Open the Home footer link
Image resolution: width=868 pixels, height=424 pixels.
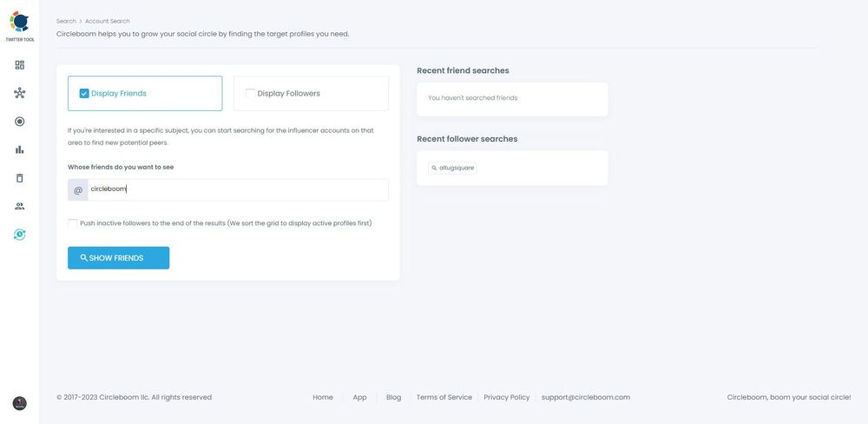(x=322, y=397)
